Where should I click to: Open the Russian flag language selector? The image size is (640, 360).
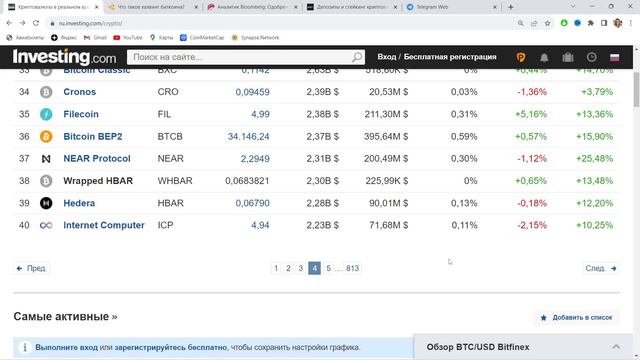pos(615,58)
